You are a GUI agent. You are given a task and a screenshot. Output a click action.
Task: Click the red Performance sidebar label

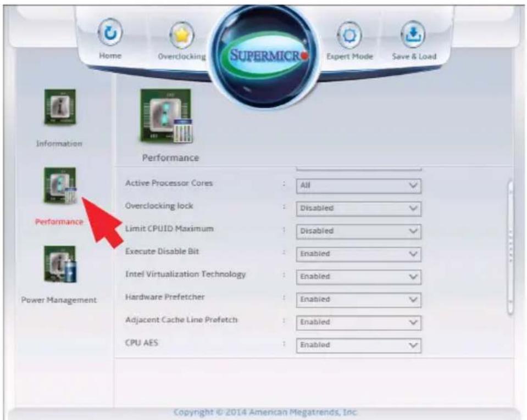pyautogui.click(x=59, y=222)
